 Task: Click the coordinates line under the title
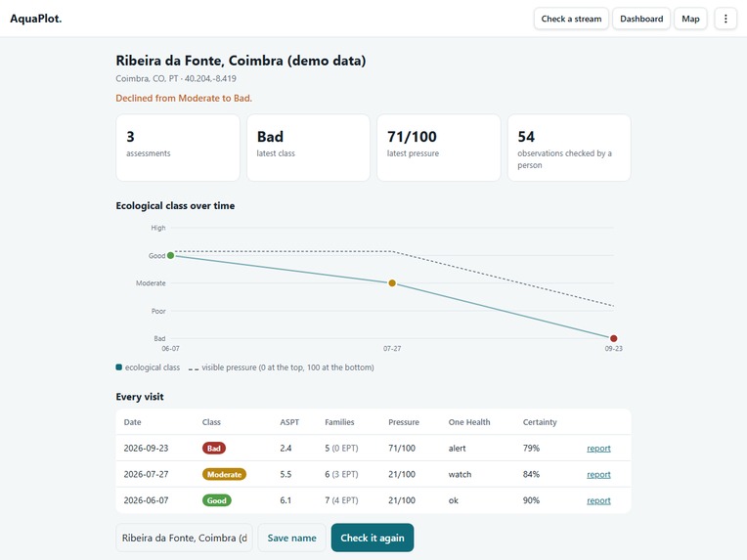[176, 78]
